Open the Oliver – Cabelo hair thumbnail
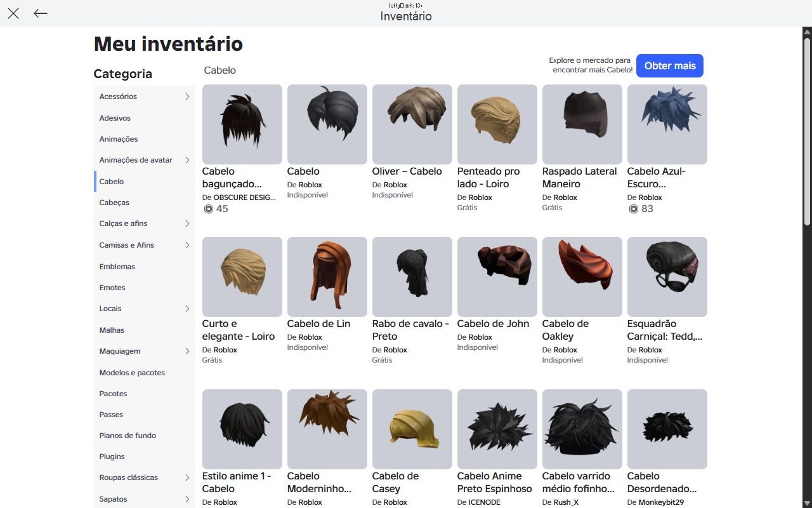Screen dimensions: 812x508 coord(412,124)
